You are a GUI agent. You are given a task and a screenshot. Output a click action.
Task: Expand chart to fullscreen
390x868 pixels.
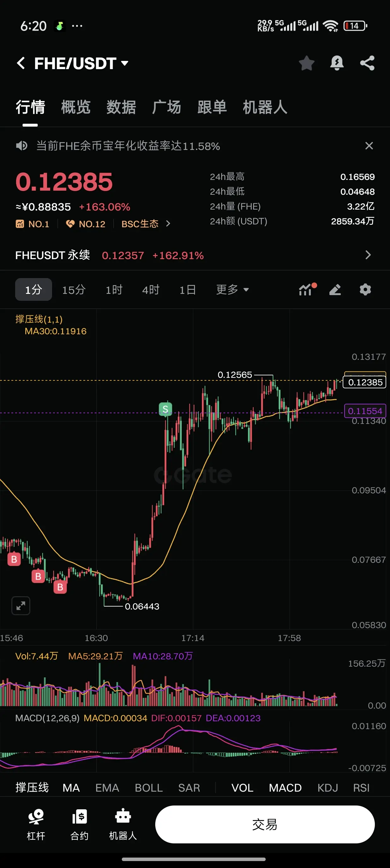[x=21, y=605]
